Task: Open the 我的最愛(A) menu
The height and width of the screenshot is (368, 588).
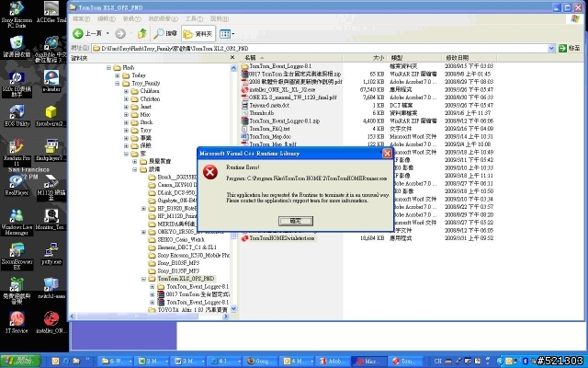Action: pyautogui.click(x=163, y=18)
